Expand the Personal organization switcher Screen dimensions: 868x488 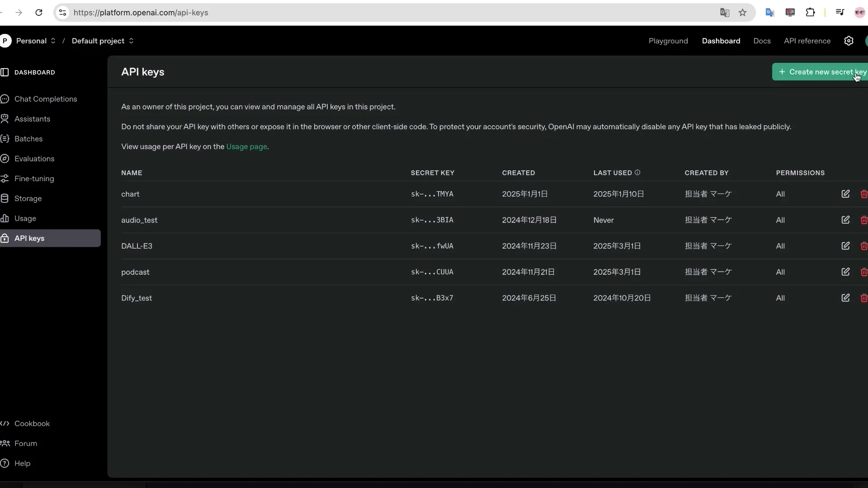coord(36,41)
